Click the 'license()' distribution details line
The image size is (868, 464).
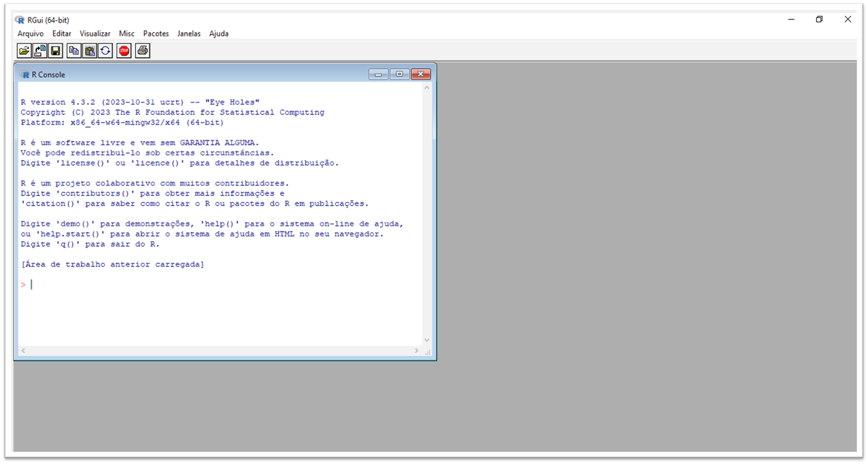(x=180, y=163)
